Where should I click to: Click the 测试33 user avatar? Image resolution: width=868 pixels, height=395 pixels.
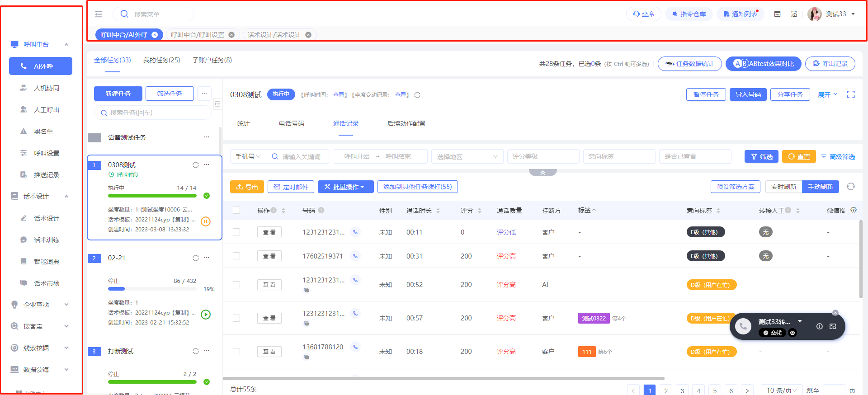(815, 14)
